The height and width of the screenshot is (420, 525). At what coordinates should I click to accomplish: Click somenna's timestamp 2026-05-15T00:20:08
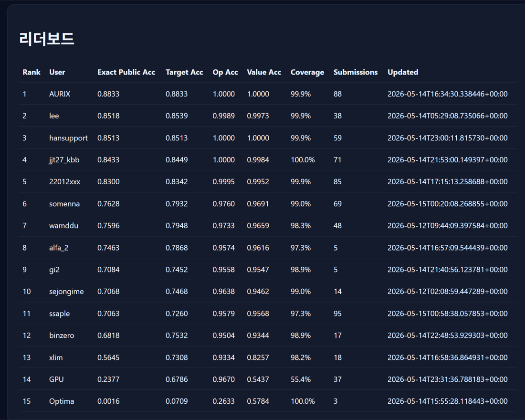coord(448,204)
